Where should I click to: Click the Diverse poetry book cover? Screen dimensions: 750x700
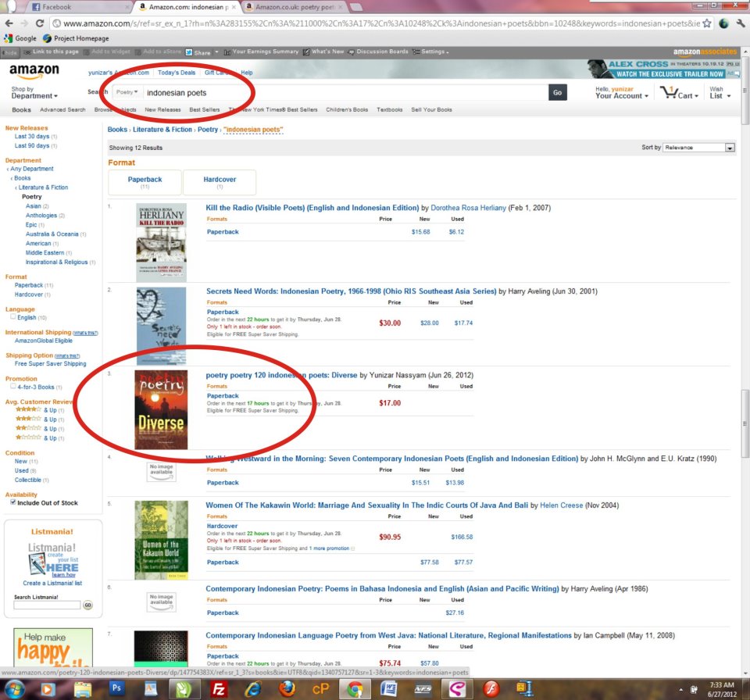tap(161, 409)
